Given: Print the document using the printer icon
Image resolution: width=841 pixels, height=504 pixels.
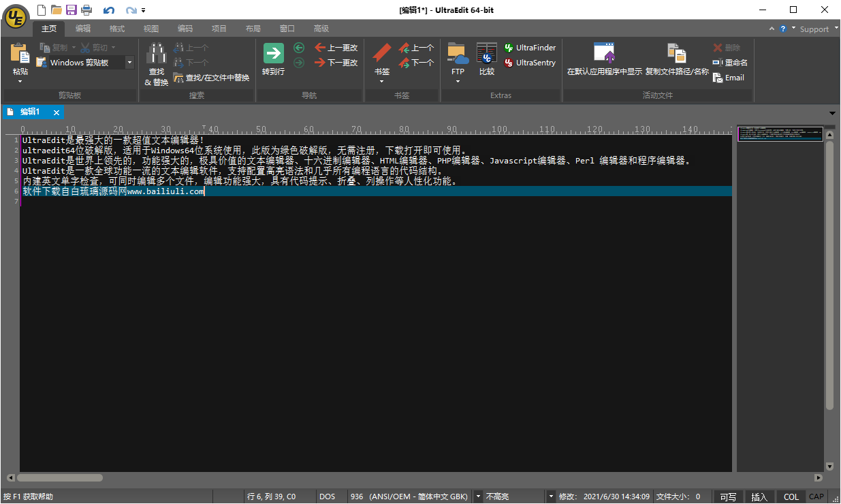Looking at the screenshot, I should pos(86,10).
